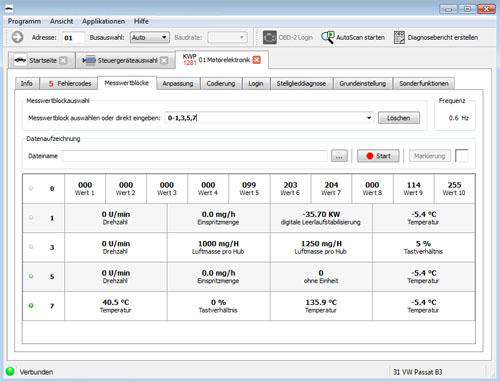Viewport: 500px width, 382px height.
Task: Open the disabled Baudrate dropdown
Action: point(227,37)
